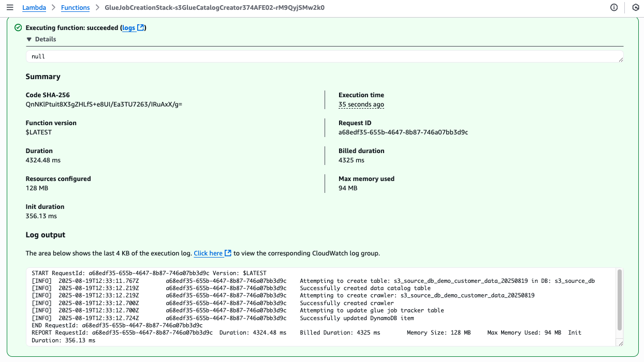The image size is (644, 362).
Task: Click the info icon in top bar
Action: [614, 8]
